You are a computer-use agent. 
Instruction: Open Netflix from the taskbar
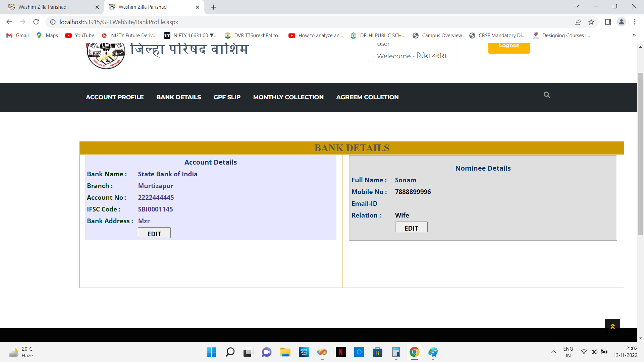pyautogui.click(x=340, y=352)
